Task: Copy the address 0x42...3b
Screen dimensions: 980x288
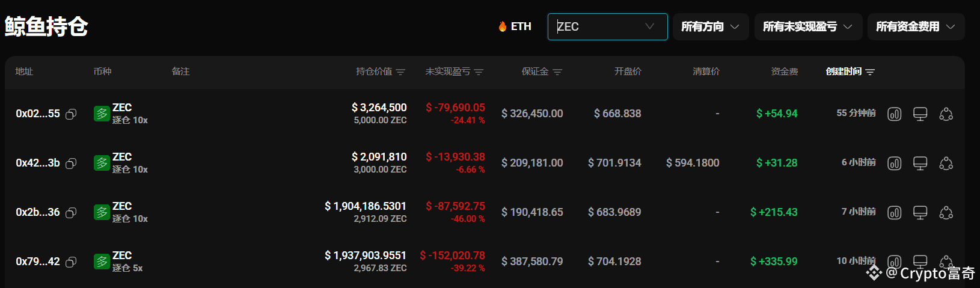Action: click(71, 164)
